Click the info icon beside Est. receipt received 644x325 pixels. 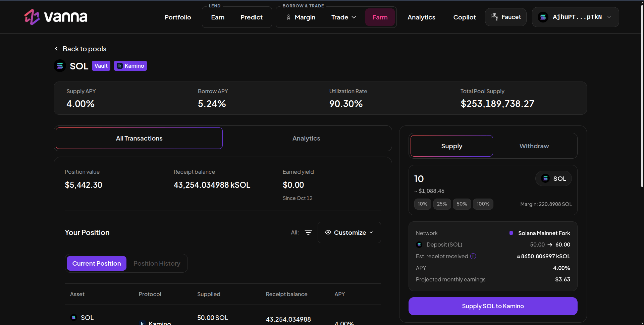pos(473,256)
